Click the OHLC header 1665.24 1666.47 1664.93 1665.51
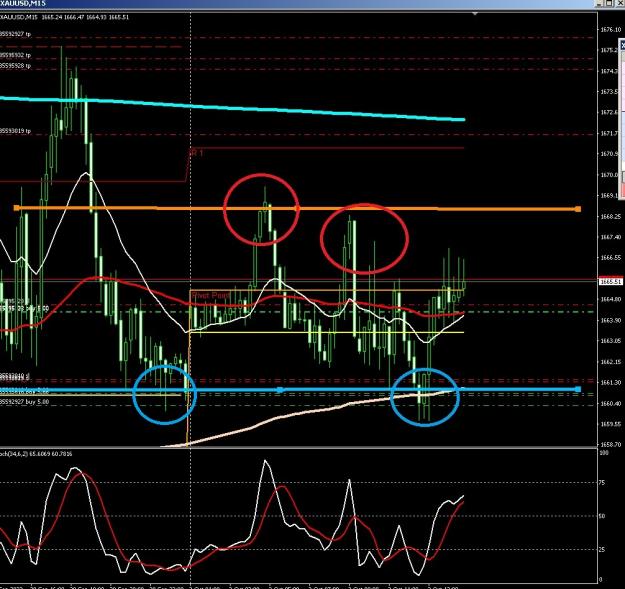 point(85,17)
